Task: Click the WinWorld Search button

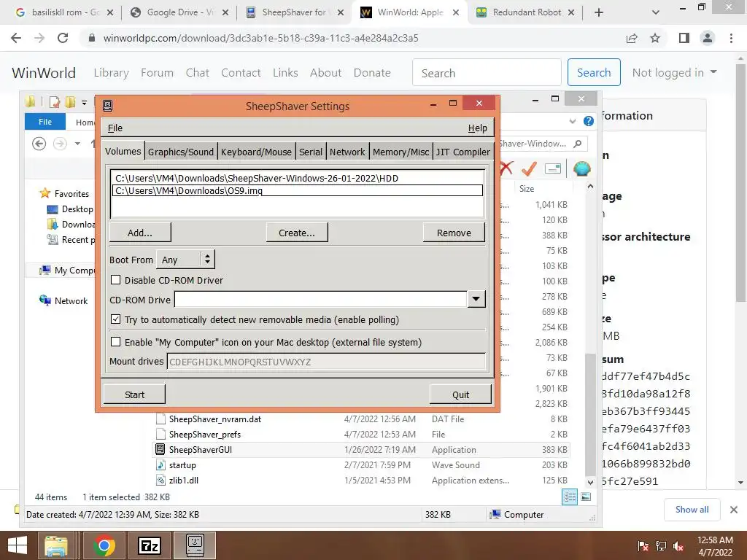Action: [594, 72]
